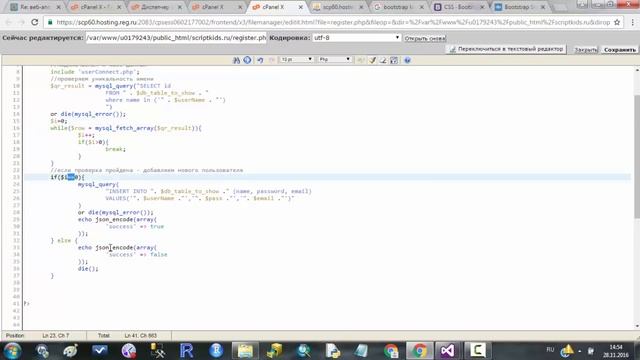Click the 'include userConnect.php' line
Viewport: 640px width, 360px height.
pos(95,72)
